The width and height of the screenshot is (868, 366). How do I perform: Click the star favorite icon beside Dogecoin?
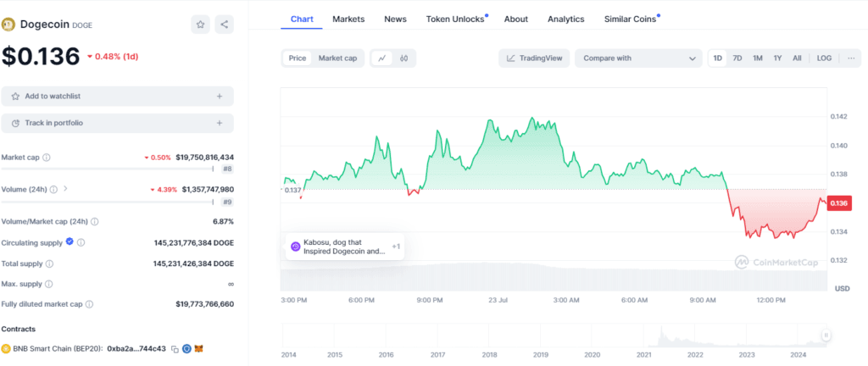click(x=200, y=25)
